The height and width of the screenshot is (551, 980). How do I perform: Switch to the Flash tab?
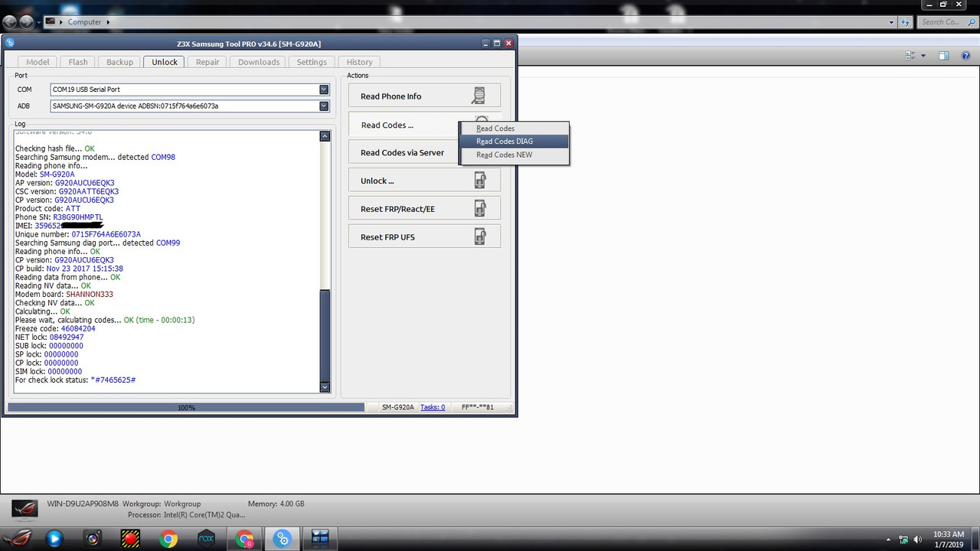click(78, 62)
